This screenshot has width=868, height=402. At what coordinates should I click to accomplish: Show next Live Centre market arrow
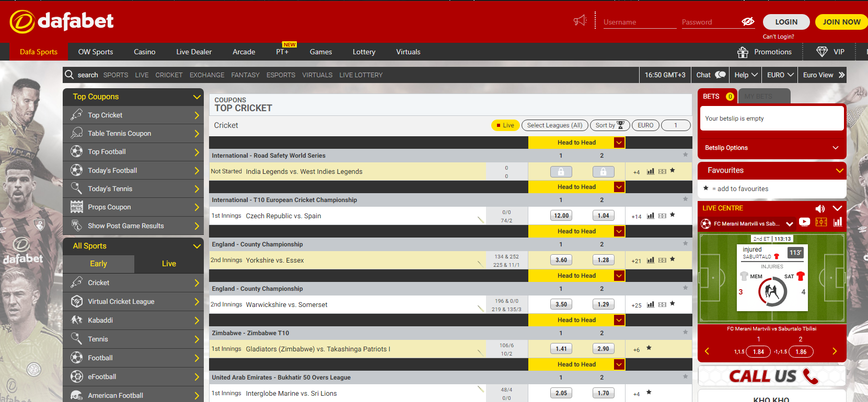(835, 351)
